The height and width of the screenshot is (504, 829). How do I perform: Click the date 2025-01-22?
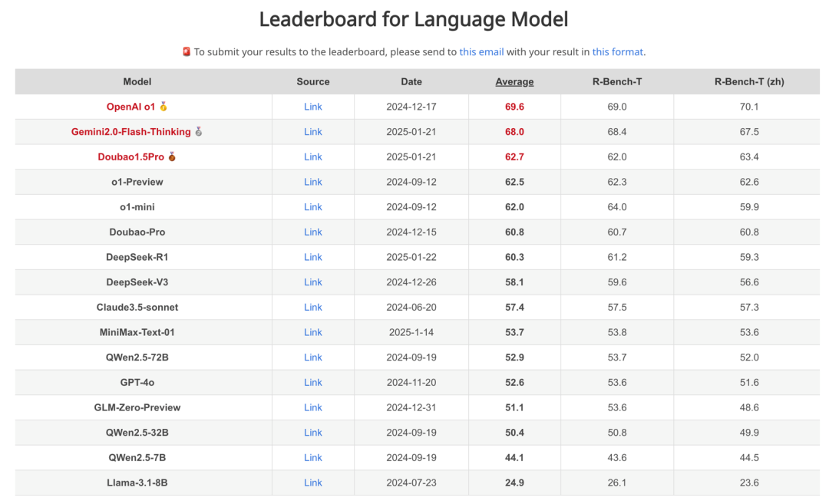tap(411, 257)
